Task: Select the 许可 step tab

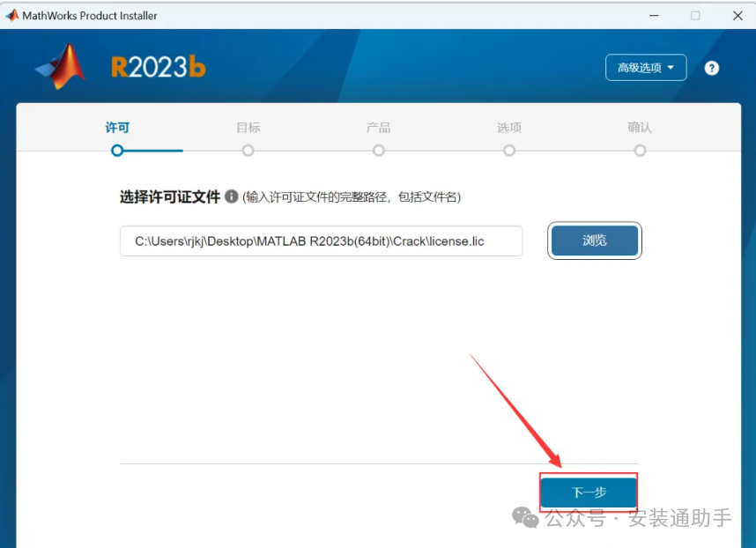Action: point(117,127)
